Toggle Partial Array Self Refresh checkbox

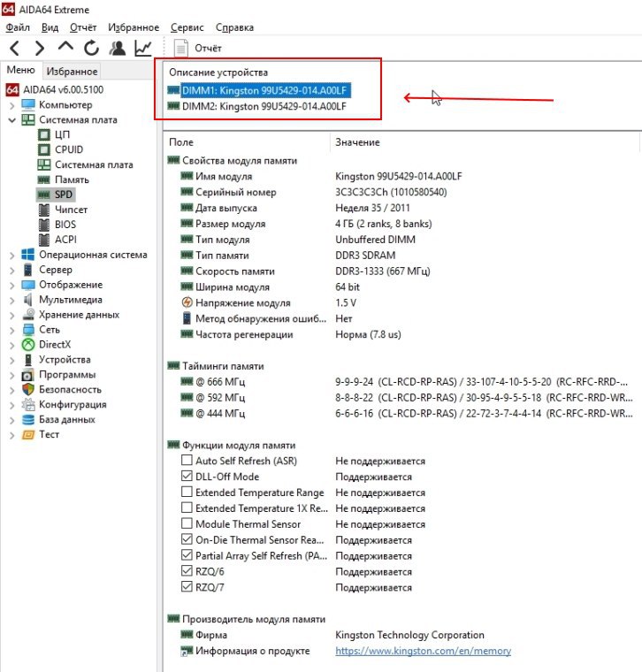tap(187, 555)
